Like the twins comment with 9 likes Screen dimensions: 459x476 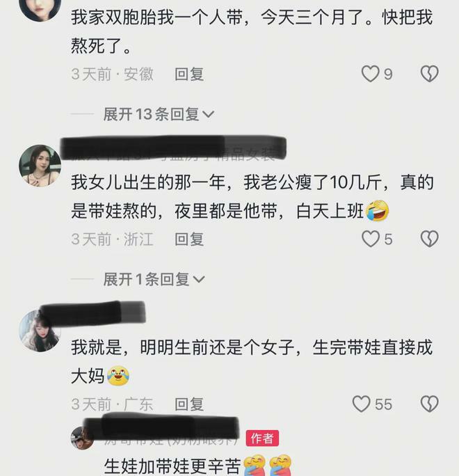[370, 74]
